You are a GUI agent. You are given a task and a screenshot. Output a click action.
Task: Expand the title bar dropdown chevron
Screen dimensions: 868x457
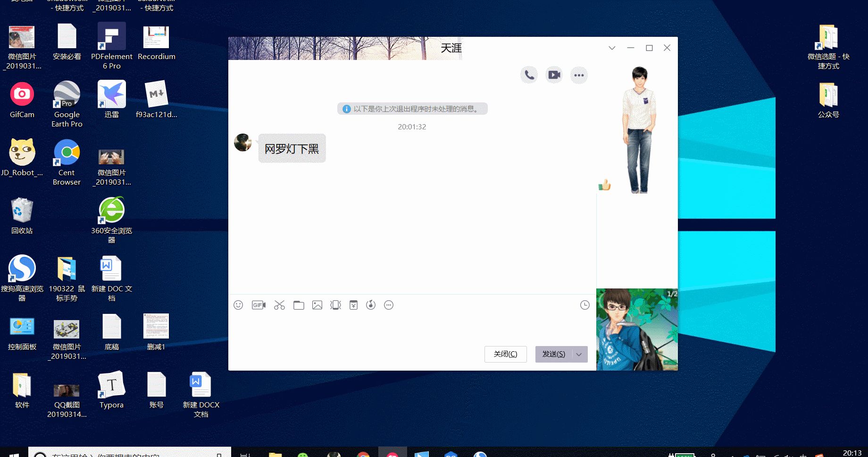(612, 48)
